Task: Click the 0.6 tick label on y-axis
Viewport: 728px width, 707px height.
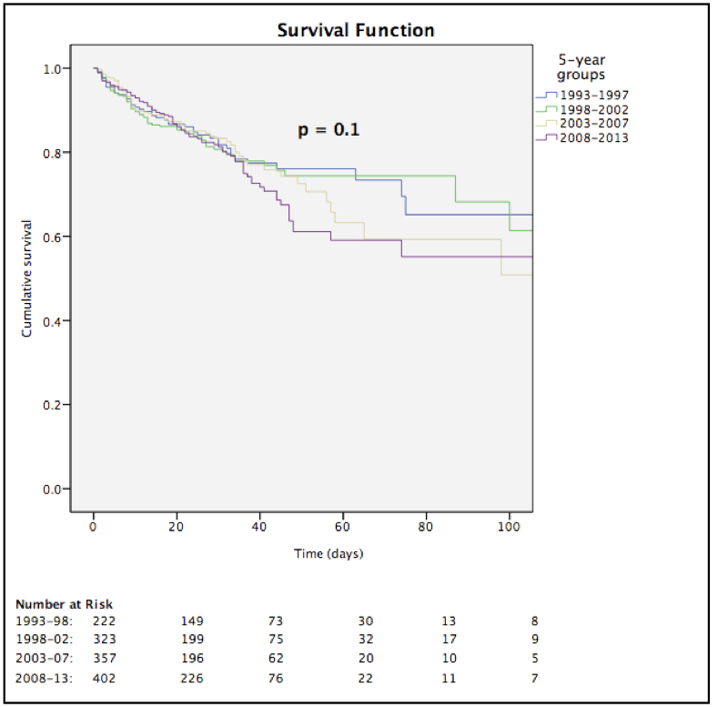Action: [55, 237]
